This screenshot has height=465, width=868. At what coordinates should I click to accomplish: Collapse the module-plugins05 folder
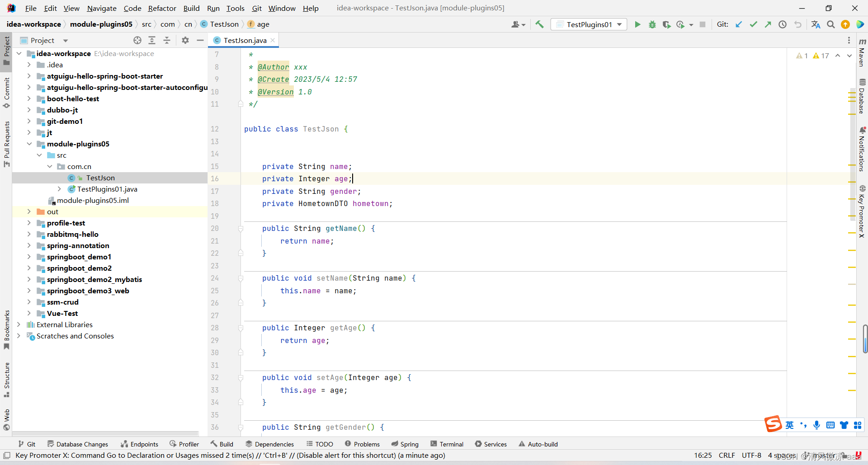29,144
